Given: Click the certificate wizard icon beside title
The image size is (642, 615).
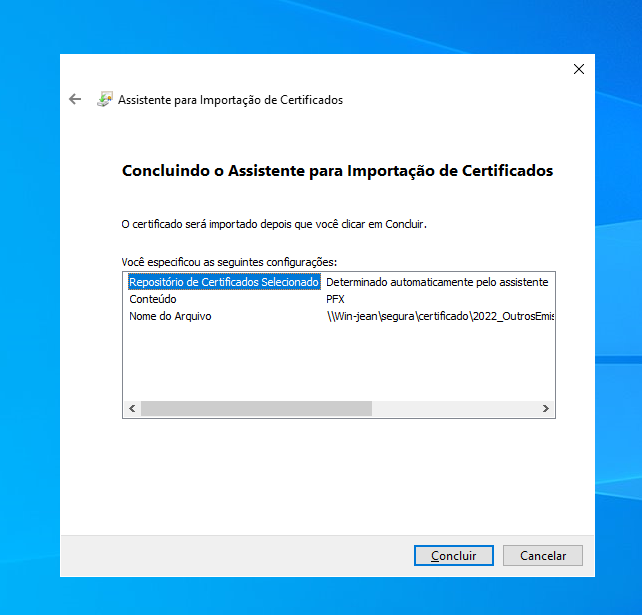Looking at the screenshot, I should 105,99.
